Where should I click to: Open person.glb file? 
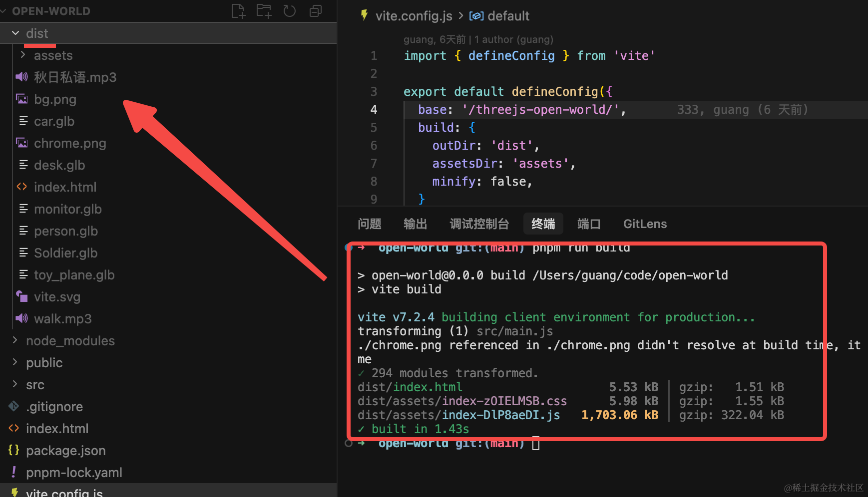[x=66, y=231]
